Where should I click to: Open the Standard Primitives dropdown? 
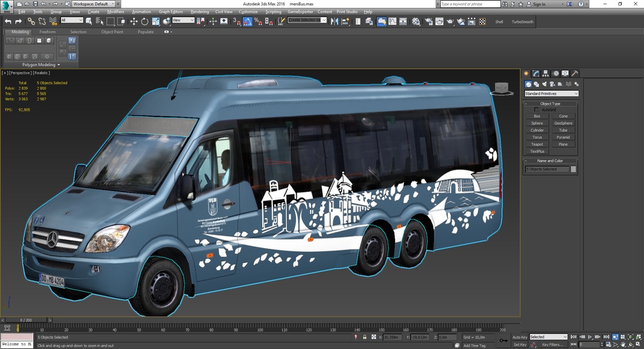(x=551, y=94)
